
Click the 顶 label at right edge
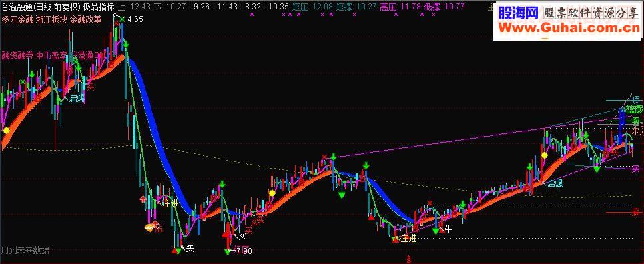(636, 100)
